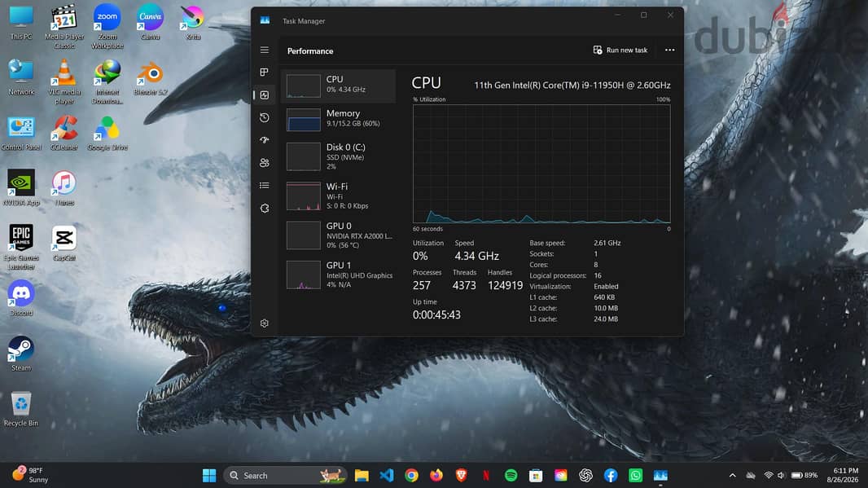Open the Task Manager hamburger navigation menu
Viewport: 868px width, 488px height.
[x=265, y=50]
